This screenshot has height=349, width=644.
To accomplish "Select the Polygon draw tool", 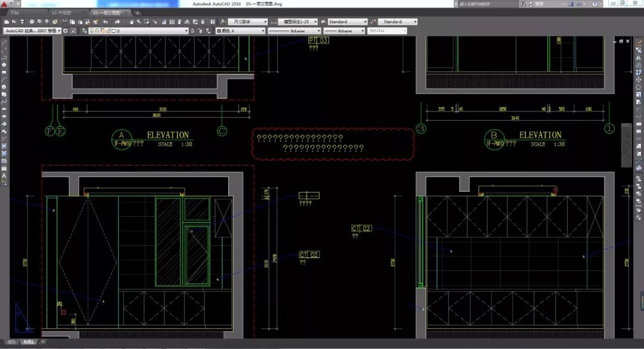I will 4,64.
